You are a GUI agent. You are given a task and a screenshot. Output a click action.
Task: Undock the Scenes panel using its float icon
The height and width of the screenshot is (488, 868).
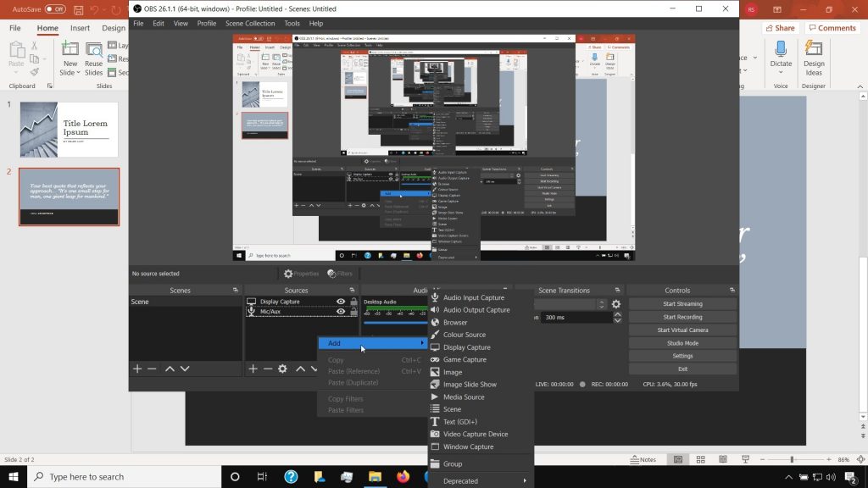pos(236,290)
